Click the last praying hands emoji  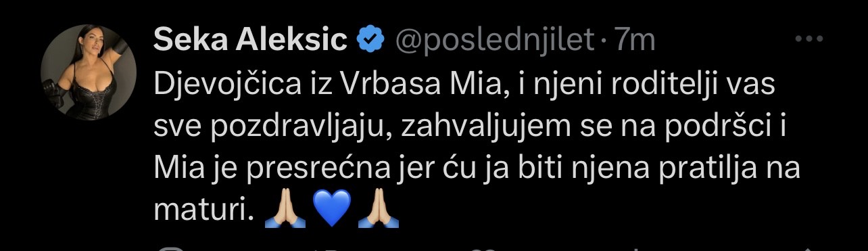[380, 210]
